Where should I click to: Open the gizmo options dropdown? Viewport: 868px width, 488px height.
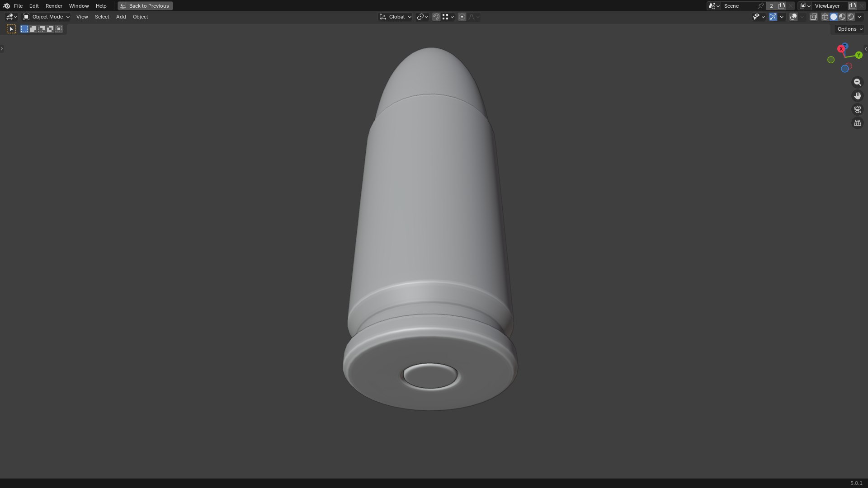click(x=782, y=17)
